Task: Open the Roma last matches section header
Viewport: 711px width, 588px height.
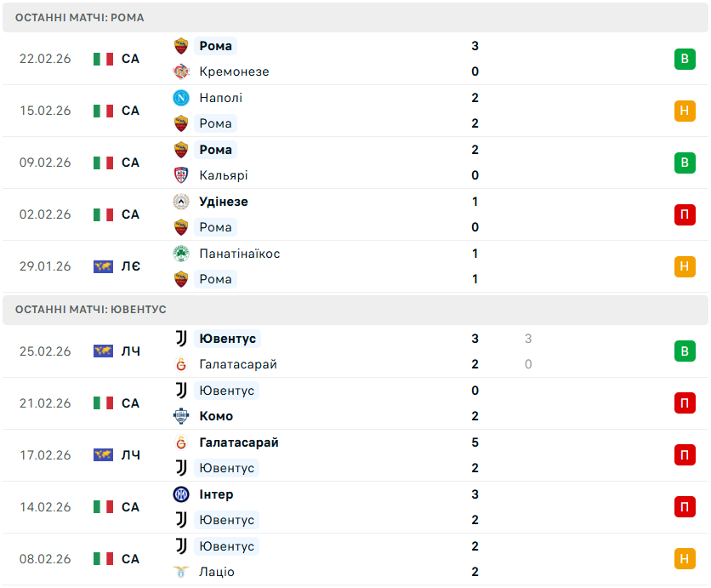Action: coord(80,17)
